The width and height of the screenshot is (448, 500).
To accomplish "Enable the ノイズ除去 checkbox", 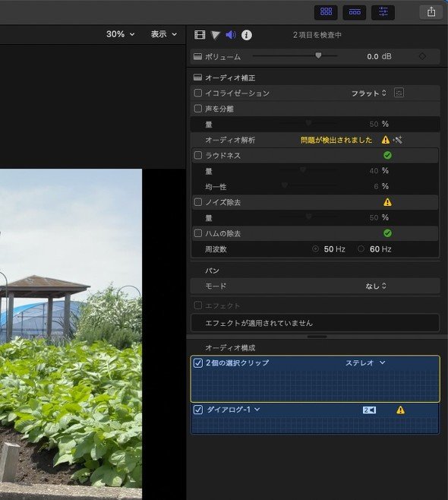I will tap(198, 202).
